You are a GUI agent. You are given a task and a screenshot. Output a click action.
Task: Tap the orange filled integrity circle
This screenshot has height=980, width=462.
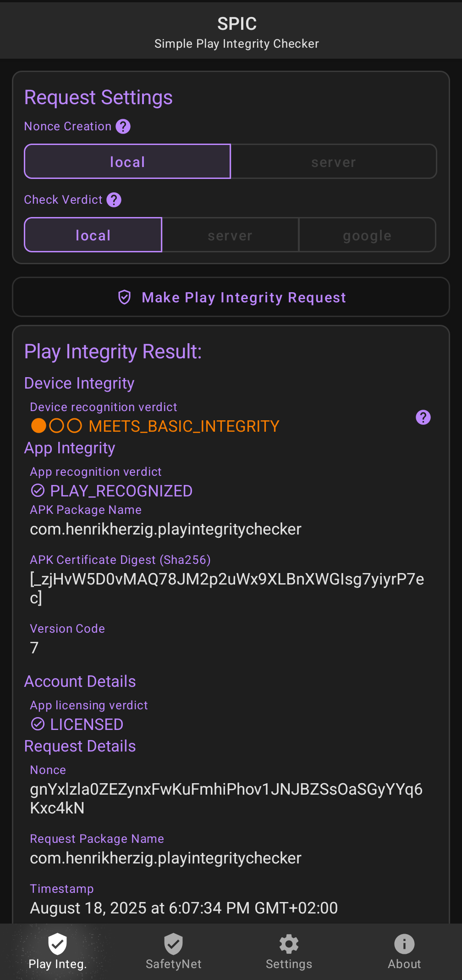pyautogui.click(x=38, y=426)
